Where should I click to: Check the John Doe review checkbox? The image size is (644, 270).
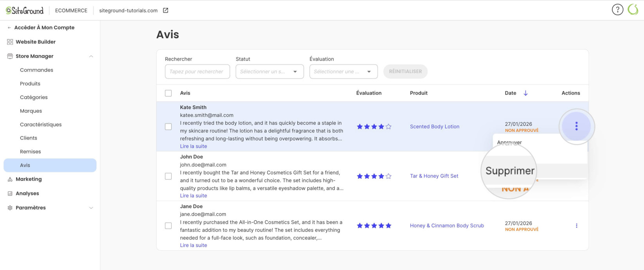click(168, 176)
